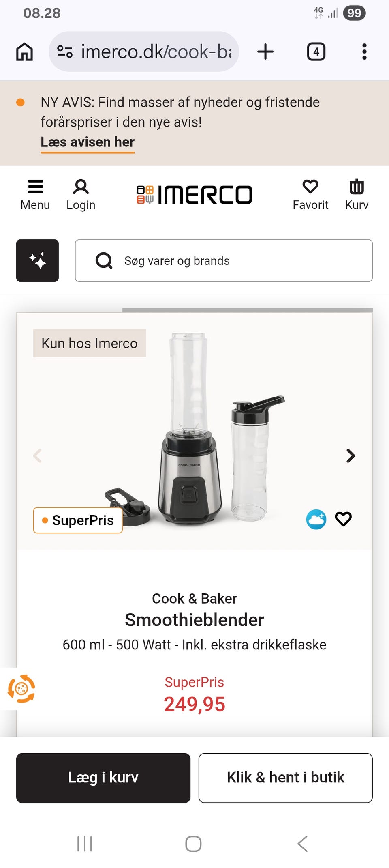Open Favorit heart in header
This screenshot has width=389, height=868.
(x=310, y=195)
